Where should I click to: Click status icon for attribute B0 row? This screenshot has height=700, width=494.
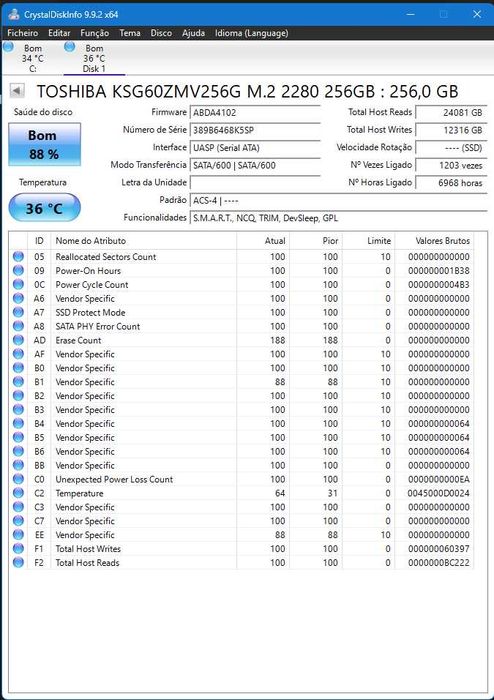point(18,368)
